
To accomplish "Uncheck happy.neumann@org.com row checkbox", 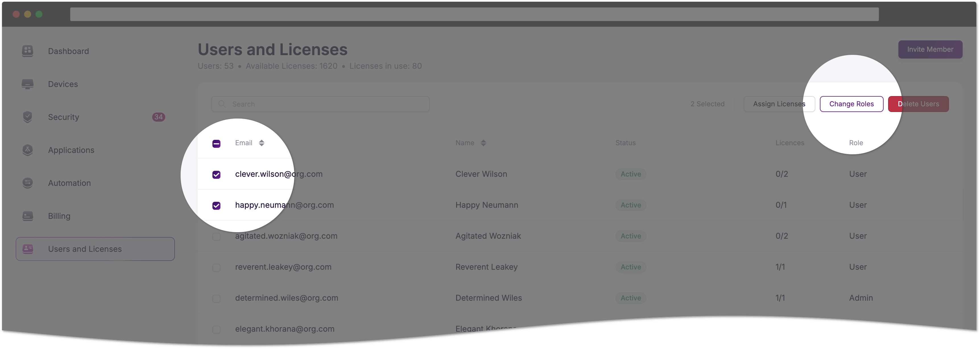I will 216,206.
